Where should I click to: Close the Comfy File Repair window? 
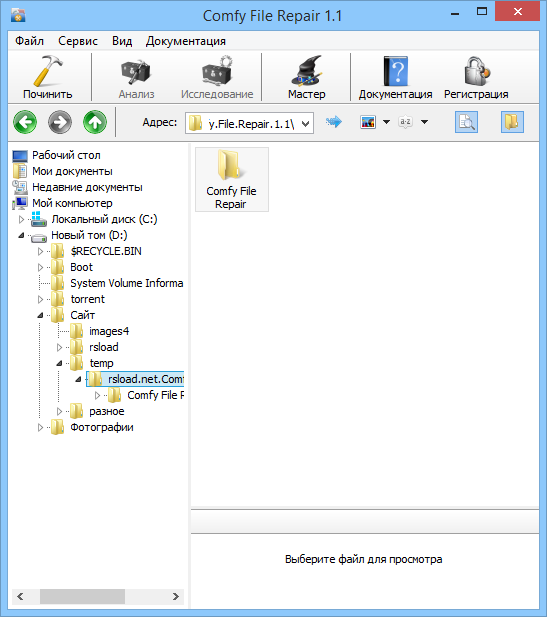517,11
